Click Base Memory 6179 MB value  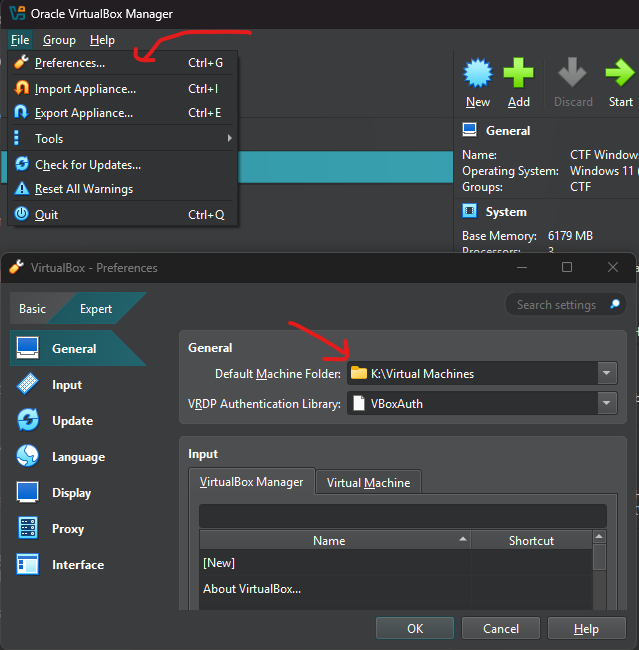pos(570,235)
